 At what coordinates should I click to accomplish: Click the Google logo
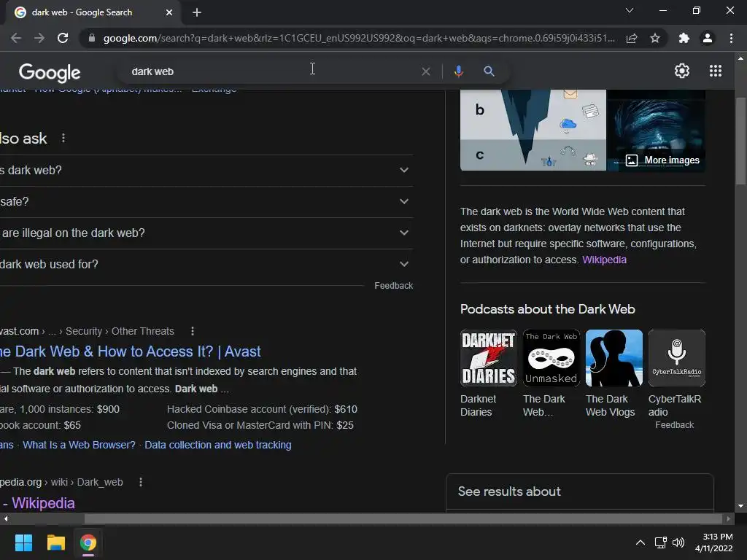50,72
